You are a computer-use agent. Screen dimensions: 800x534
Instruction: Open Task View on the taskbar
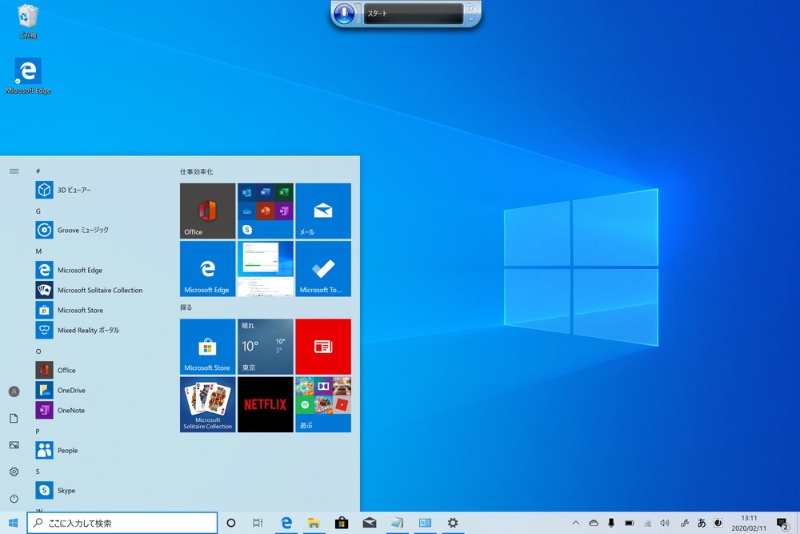click(258, 523)
